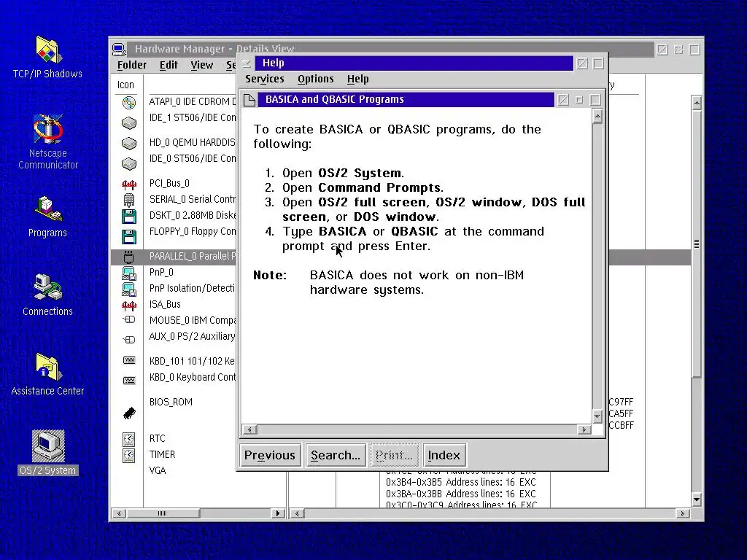
Task: Click the ISA_Bus bus icon
Action: point(128,306)
